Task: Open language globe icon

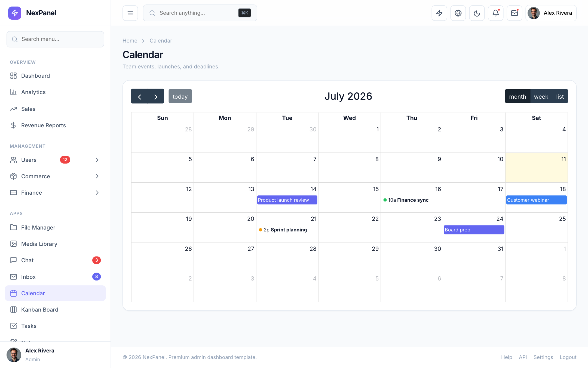Action: point(458,13)
